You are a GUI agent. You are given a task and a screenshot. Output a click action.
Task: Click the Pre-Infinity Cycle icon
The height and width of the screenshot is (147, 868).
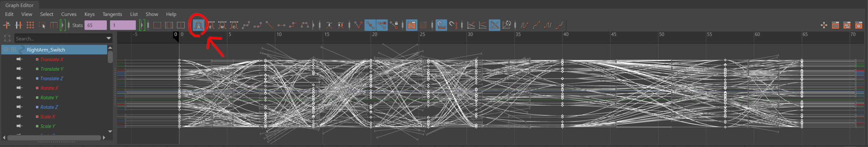(x=524, y=25)
